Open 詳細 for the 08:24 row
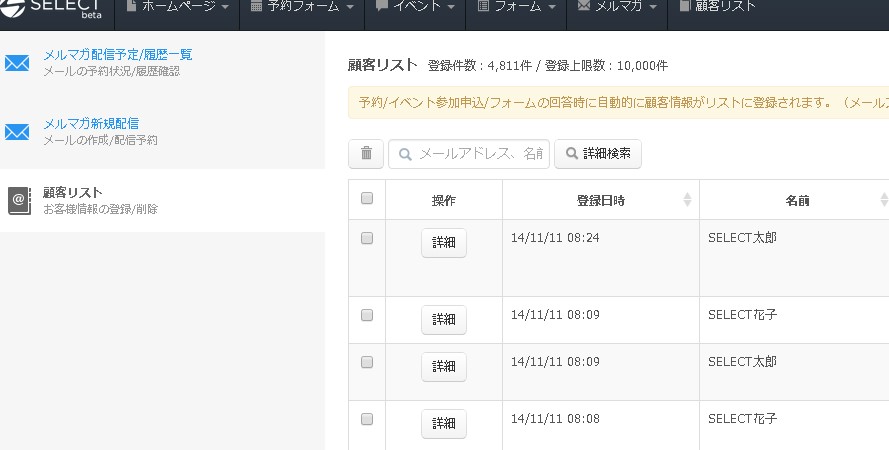This screenshot has height=450, width=889. tap(443, 243)
